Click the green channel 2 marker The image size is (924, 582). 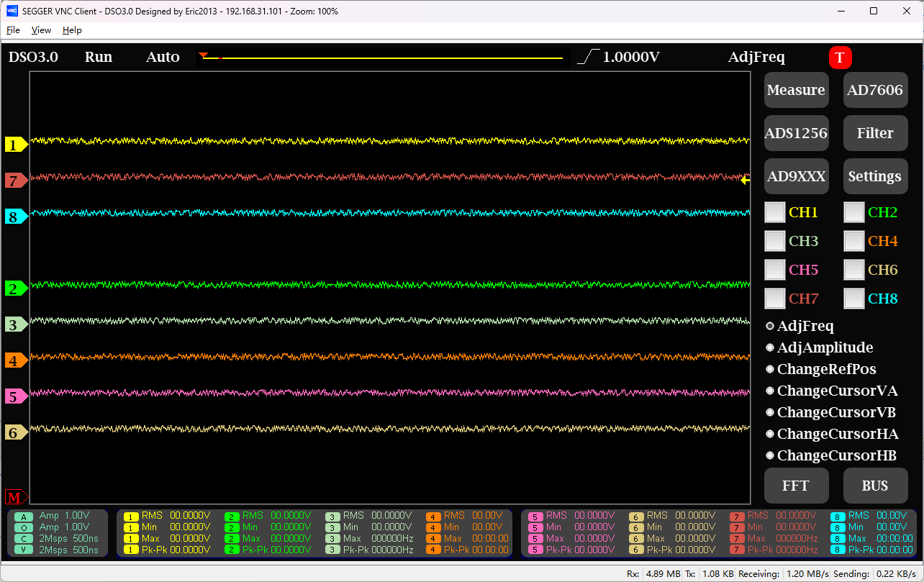click(x=15, y=289)
